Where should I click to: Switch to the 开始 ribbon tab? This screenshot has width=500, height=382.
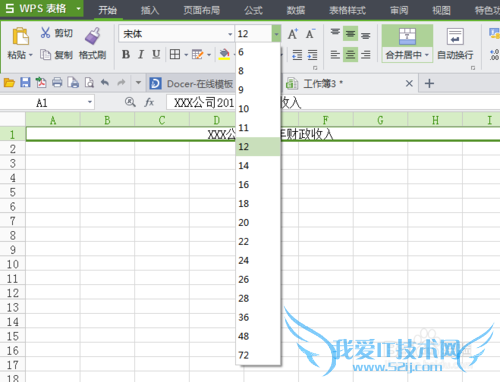pyautogui.click(x=107, y=10)
